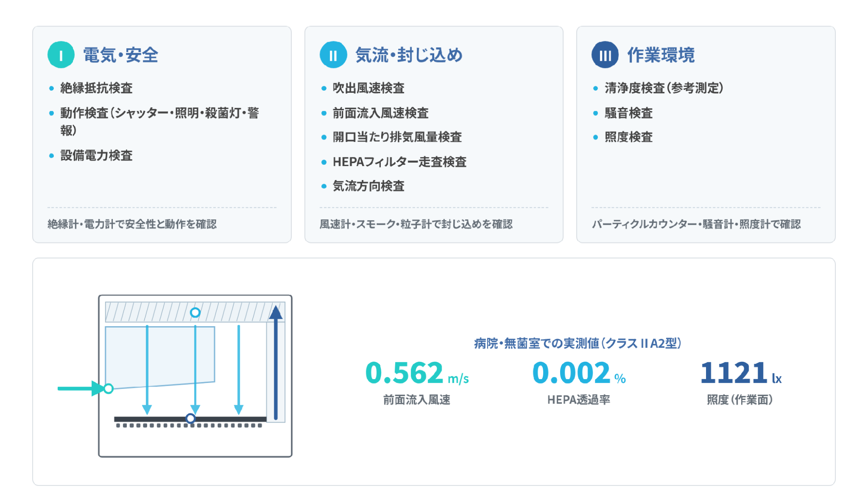This screenshot has height=498, width=868.
Task: Click the teal circle at the front opening
Action: click(x=109, y=388)
